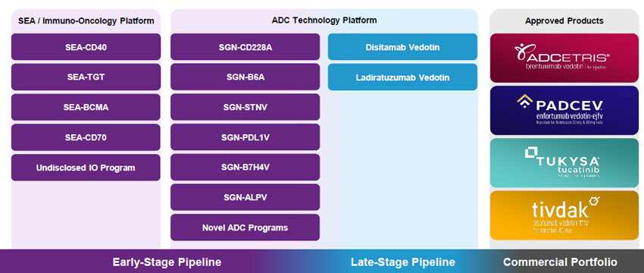
Task: Choose the SGN-B7H4V program box
Action: coord(245,168)
